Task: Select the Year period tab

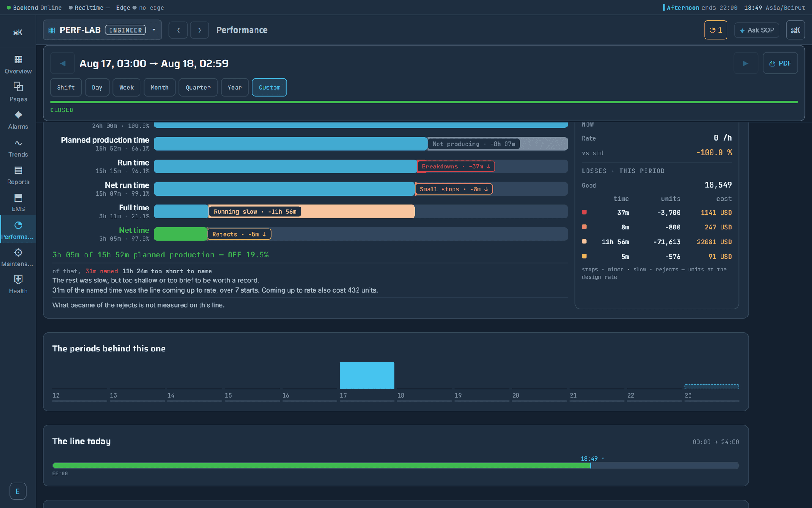Action: click(235, 87)
